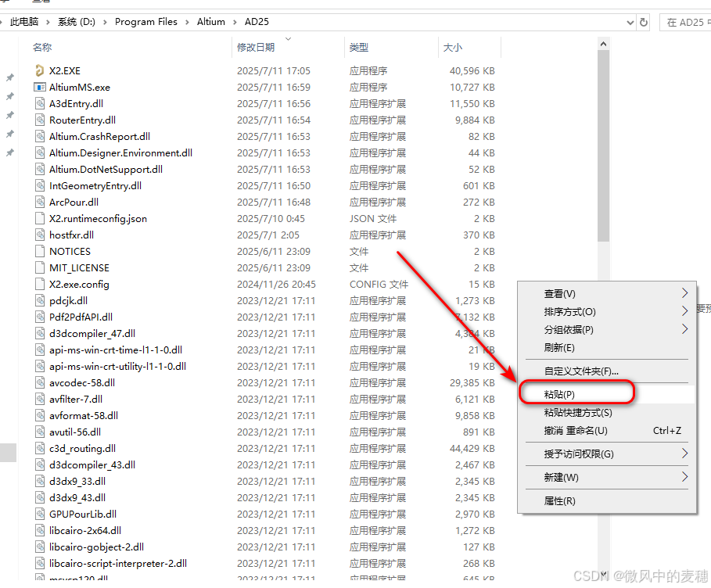Viewport: 711px width, 588px height.
Task: Open the chevron after Program Files in the path
Action: 187,22
